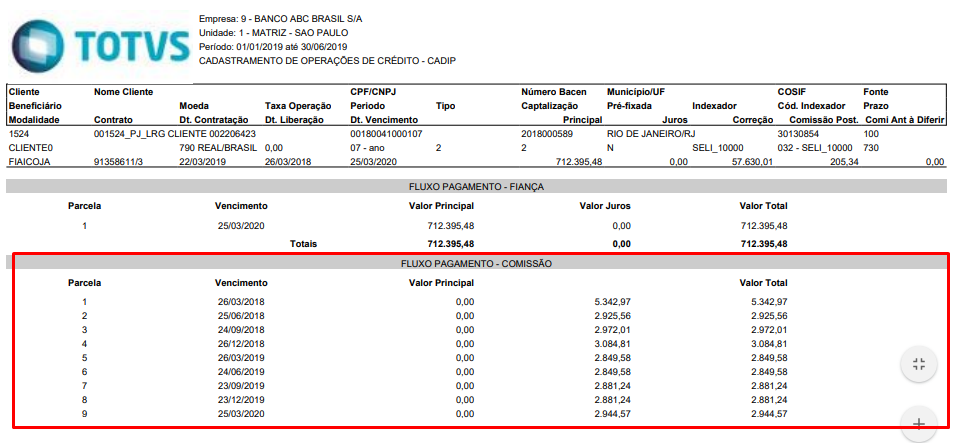Select Valor Total 5.342,97 of parcela 1

769,302
